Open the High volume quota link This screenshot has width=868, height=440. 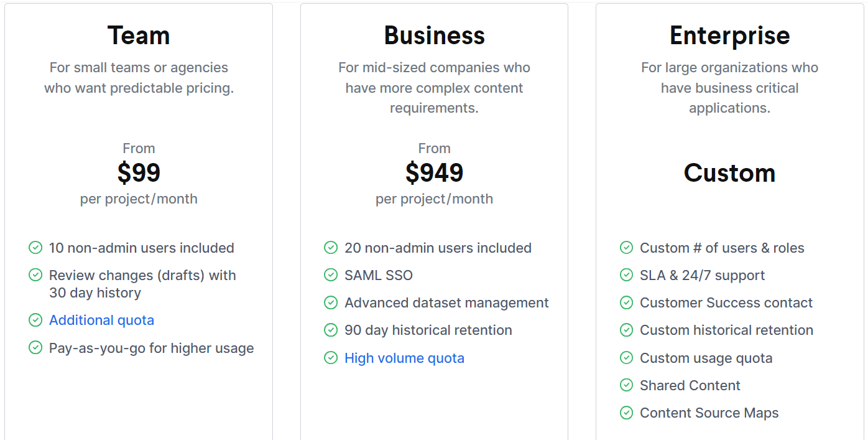click(404, 358)
